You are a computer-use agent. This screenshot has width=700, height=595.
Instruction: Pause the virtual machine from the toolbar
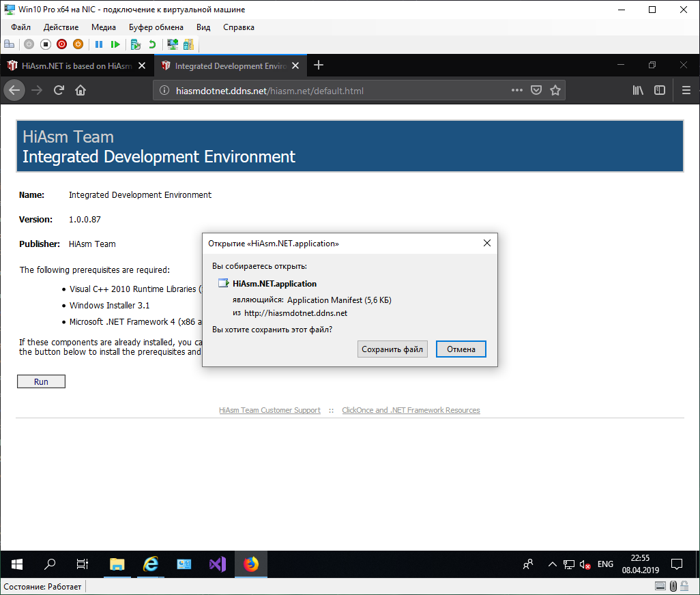click(99, 44)
